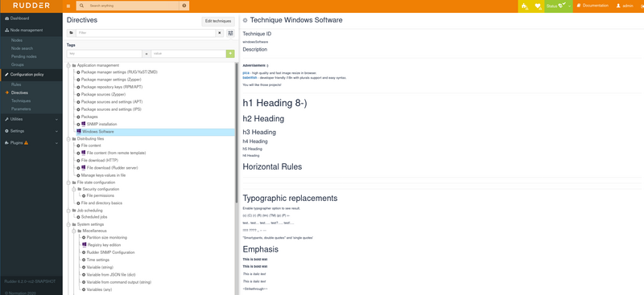The width and height of the screenshot is (644, 295).
Task: Expand the Utilities sidebar menu
Action: (31, 119)
